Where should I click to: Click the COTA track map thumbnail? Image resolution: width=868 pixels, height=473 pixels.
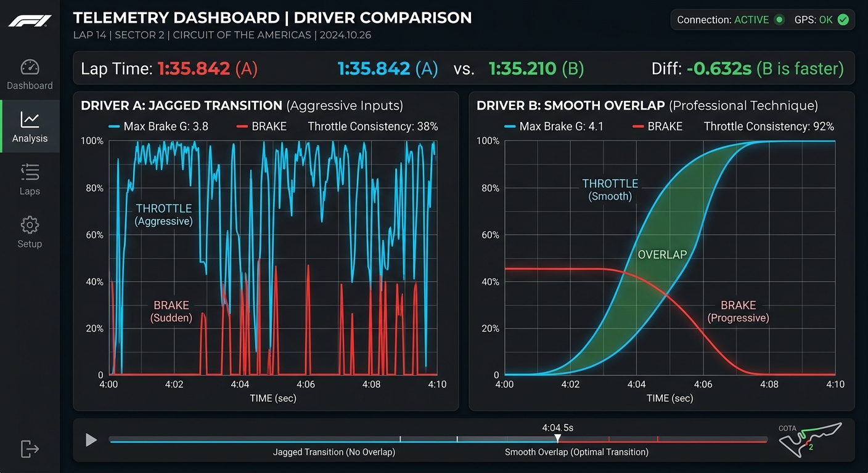point(809,440)
